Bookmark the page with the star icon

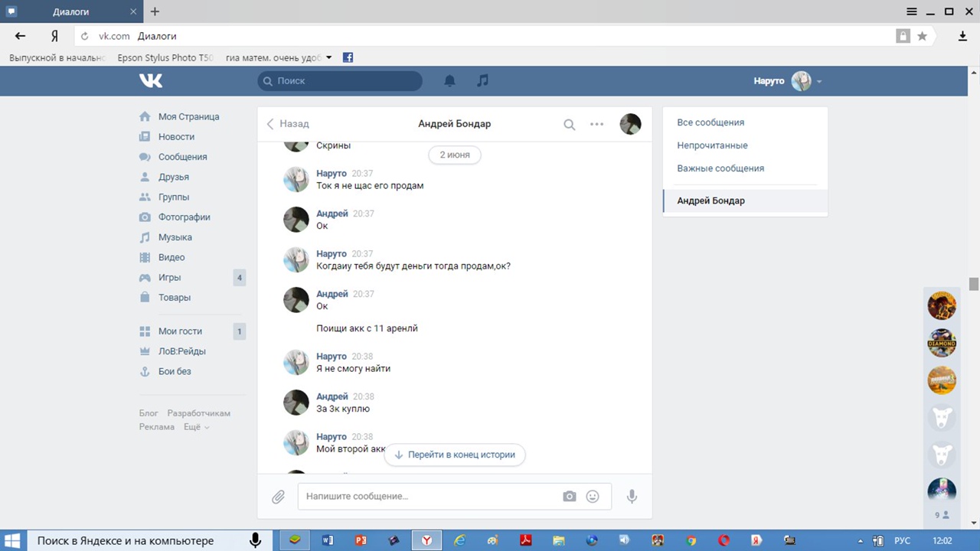click(922, 36)
